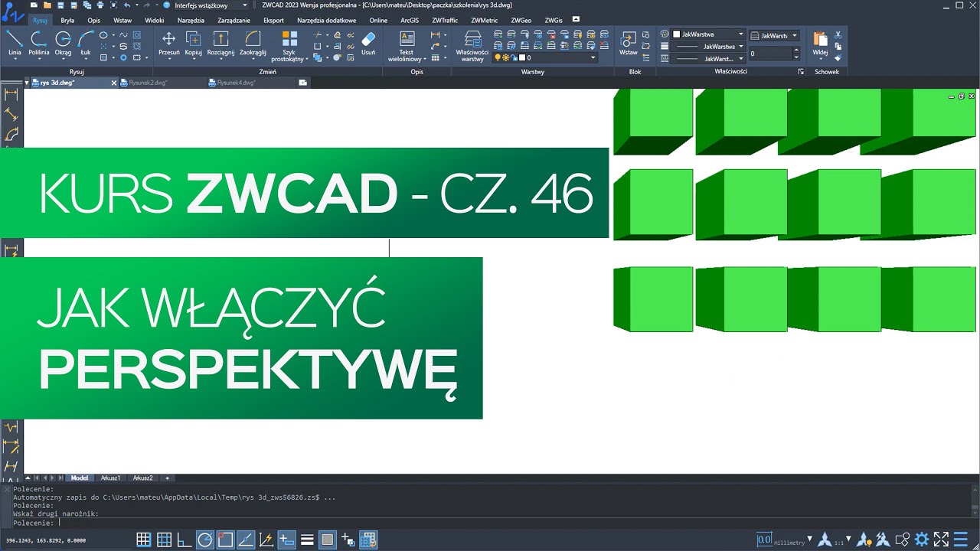The width and height of the screenshot is (980, 551).
Task: Expand the Właściwości panel dialog launcher
Action: (x=801, y=72)
